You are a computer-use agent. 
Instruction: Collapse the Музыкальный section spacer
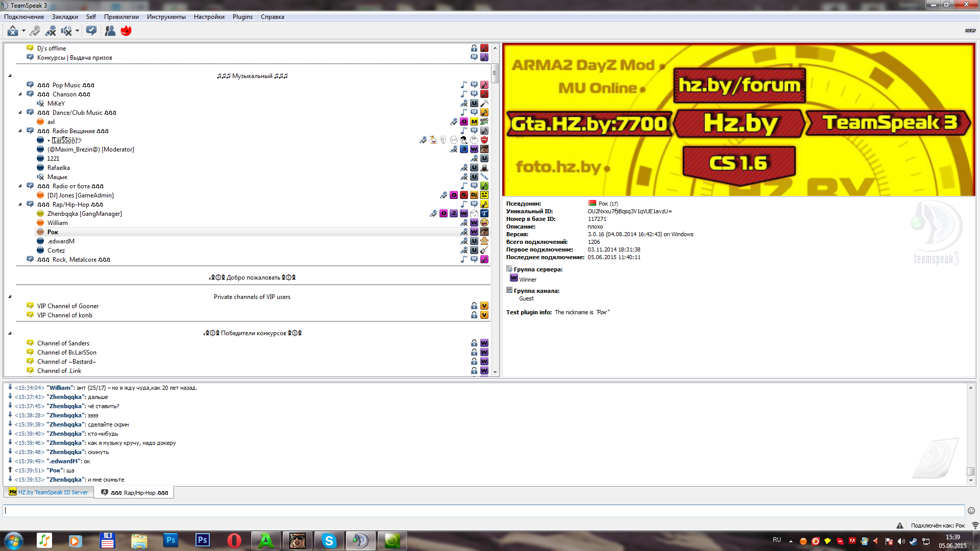10,76
